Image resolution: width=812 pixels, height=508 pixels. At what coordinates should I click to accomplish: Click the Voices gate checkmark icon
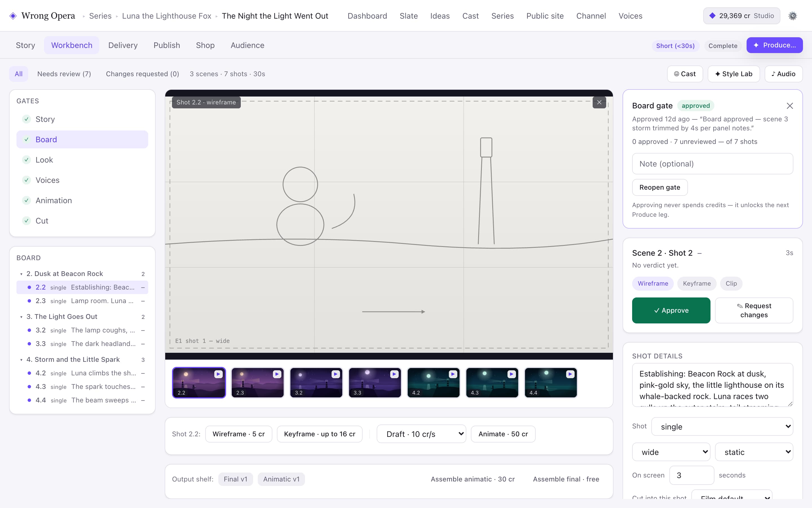coord(26,180)
